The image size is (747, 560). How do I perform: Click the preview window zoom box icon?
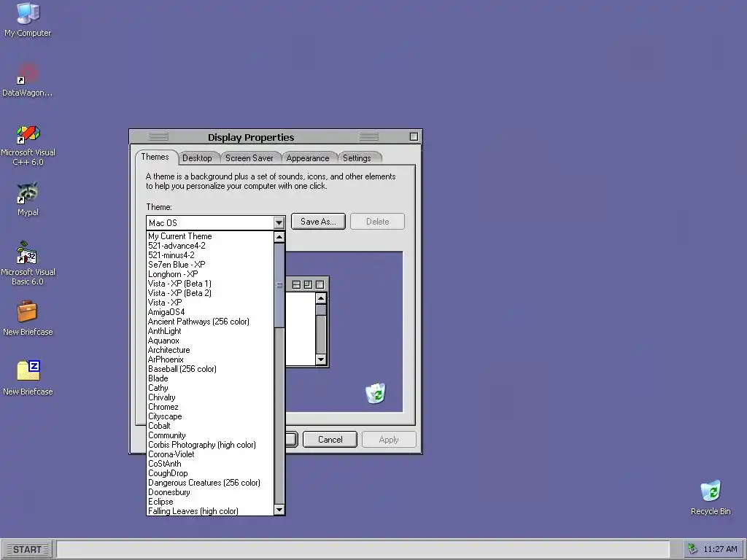pos(309,285)
